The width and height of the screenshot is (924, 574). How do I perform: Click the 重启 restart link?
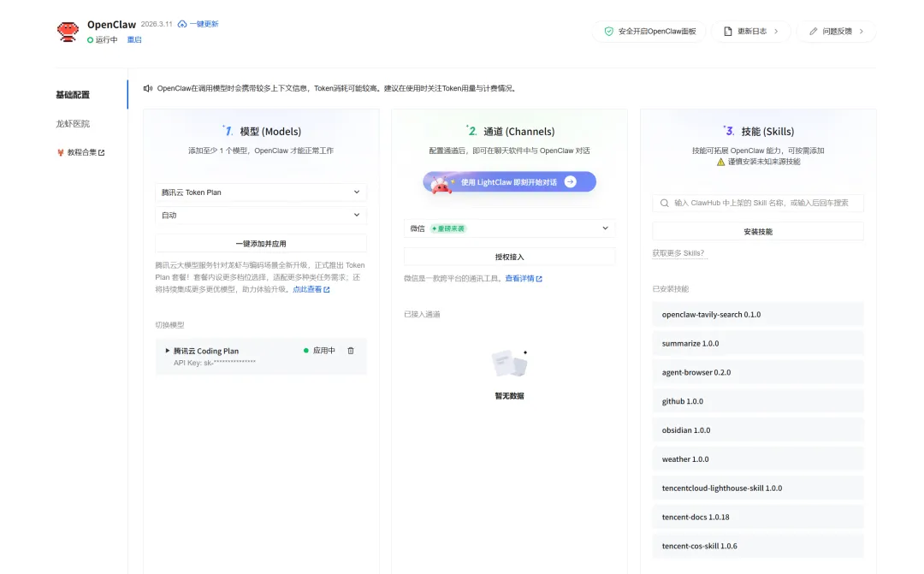(x=134, y=40)
